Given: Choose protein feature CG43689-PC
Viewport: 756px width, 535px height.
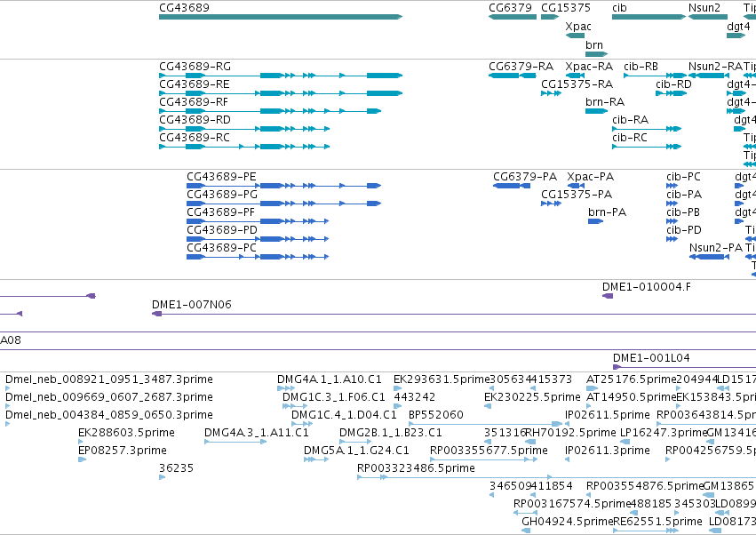Looking at the screenshot, I should pyautogui.click(x=258, y=257).
